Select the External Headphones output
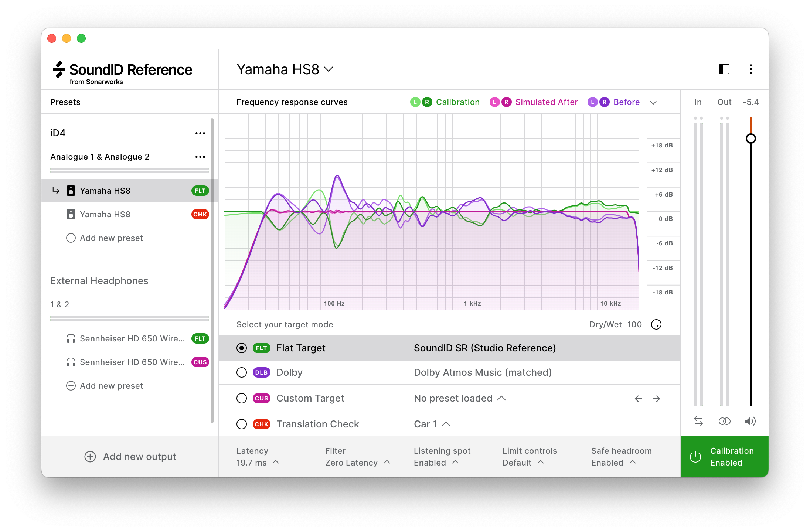Image resolution: width=810 pixels, height=532 pixels. 99,281
